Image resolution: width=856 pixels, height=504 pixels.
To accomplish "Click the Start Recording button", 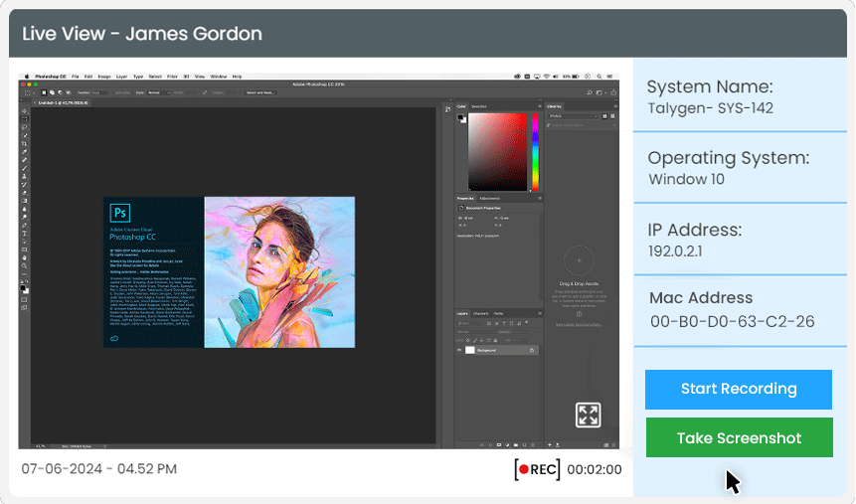I will coord(738,389).
